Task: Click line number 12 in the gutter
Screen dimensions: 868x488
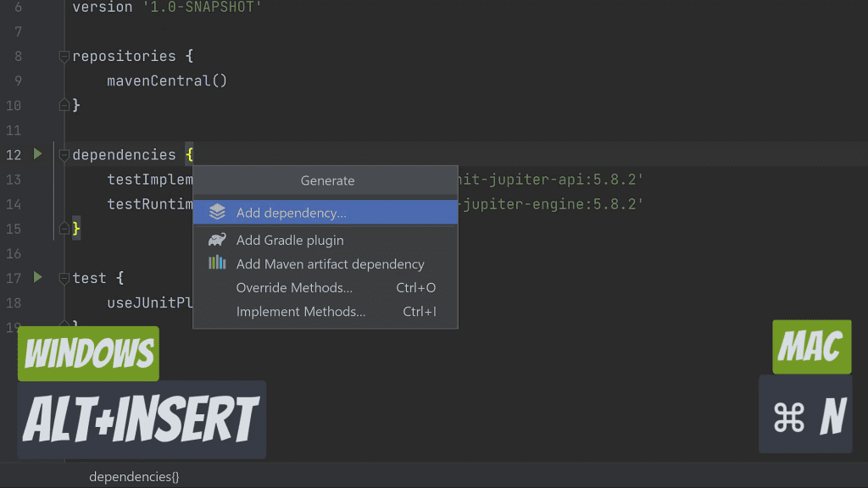Action: (x=14, y=154)
